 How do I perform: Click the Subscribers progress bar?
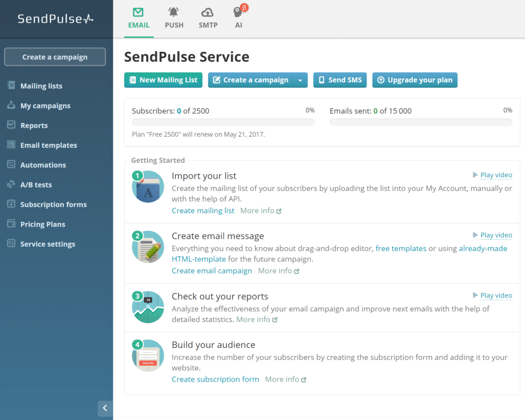[x=223, y=122]
